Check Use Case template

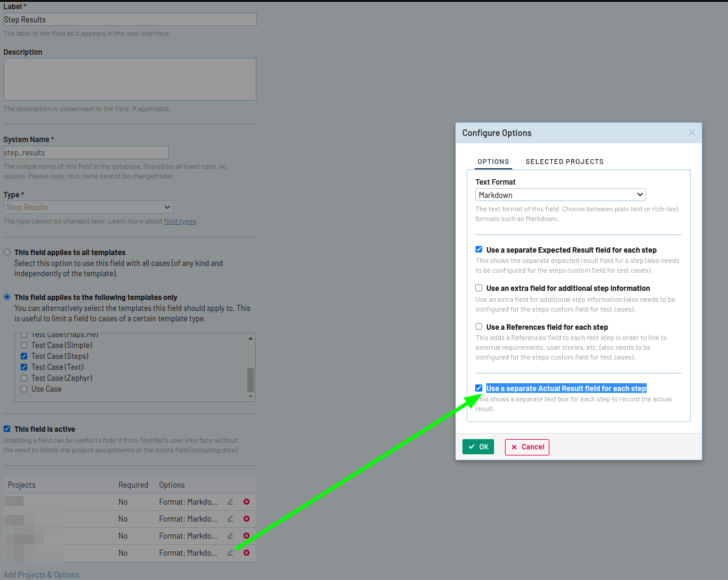(24, 389)
